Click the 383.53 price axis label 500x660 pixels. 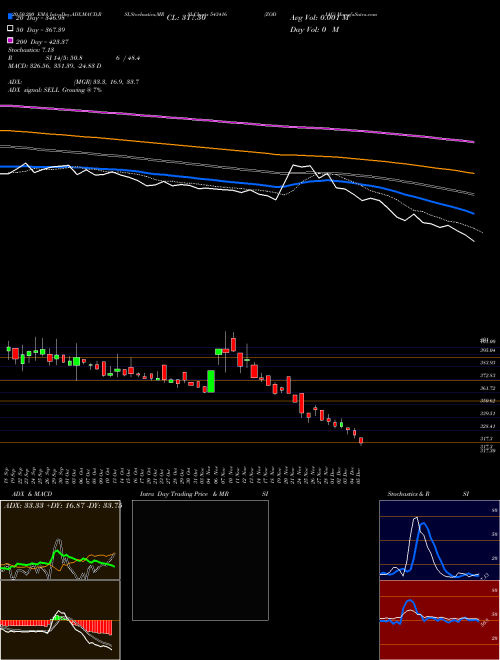coord(488,362)
